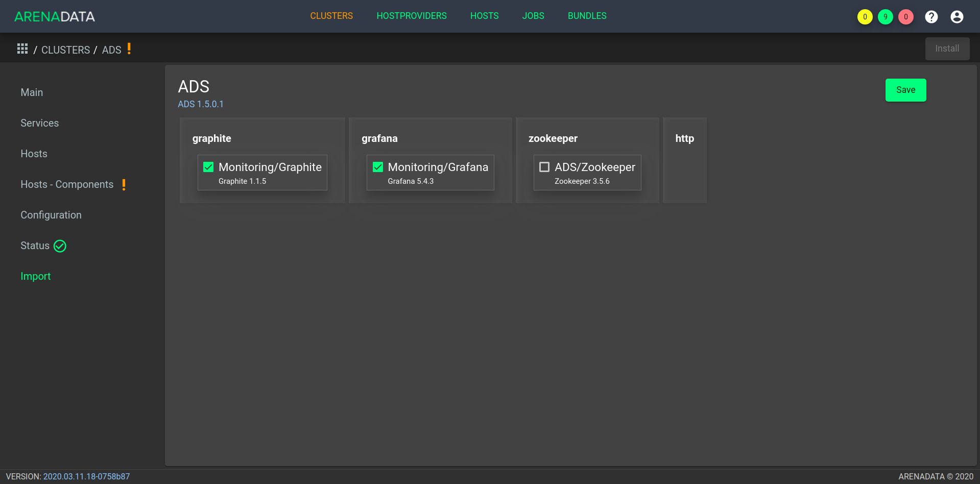Open HOSTPROVIDERS top navigation item
Viewport: 980px width, 484px height.
click(x=412, y=16)
